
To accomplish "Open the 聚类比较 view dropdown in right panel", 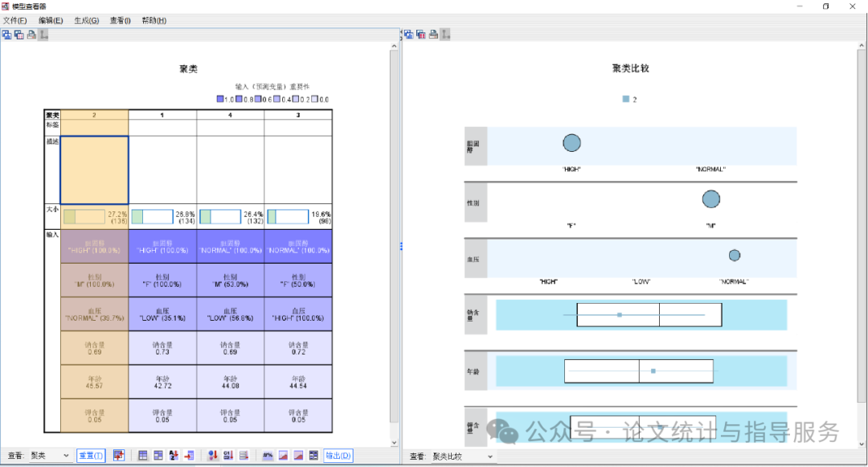I will 462,457.
